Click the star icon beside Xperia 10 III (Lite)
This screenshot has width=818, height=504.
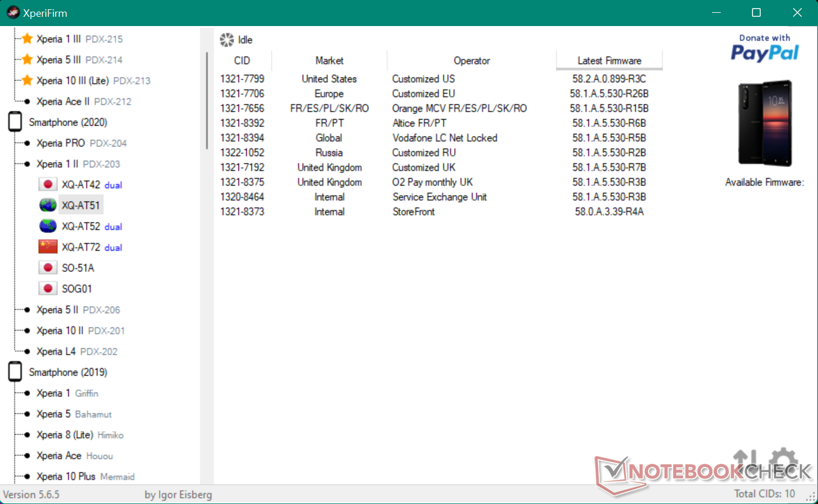[27, 80]
